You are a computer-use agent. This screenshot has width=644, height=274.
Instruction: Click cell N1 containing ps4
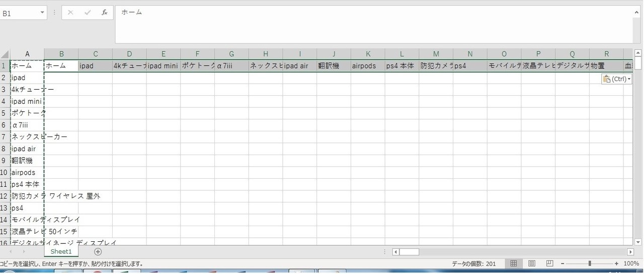[x=470, y=66]
